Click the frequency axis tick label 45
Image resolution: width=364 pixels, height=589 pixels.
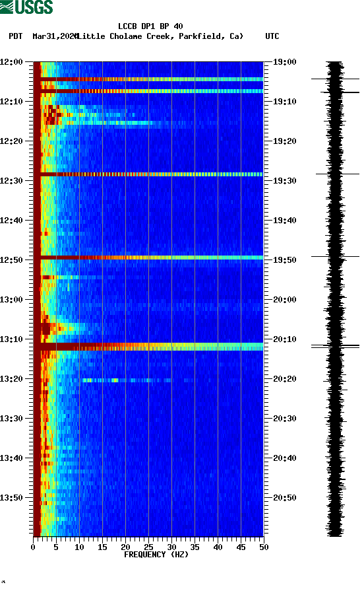[x=241, y=547]
